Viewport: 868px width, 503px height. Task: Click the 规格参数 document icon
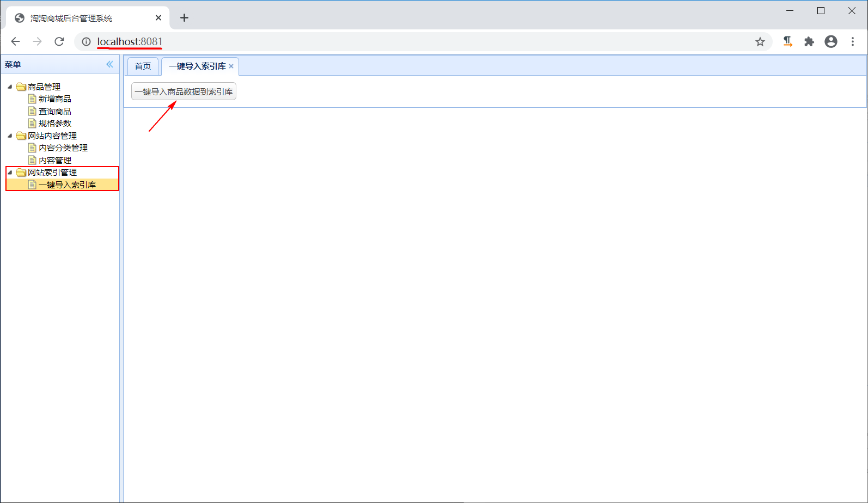click(32, 123)
